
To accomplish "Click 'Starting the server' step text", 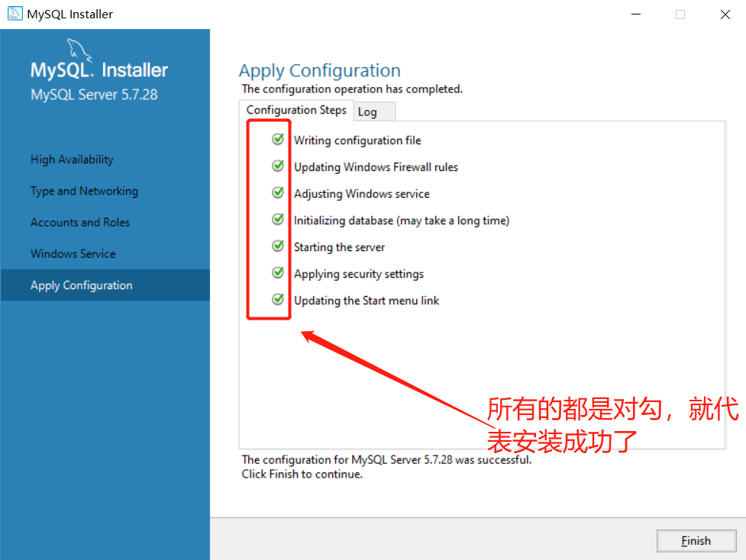I will (x=339, y=247).
